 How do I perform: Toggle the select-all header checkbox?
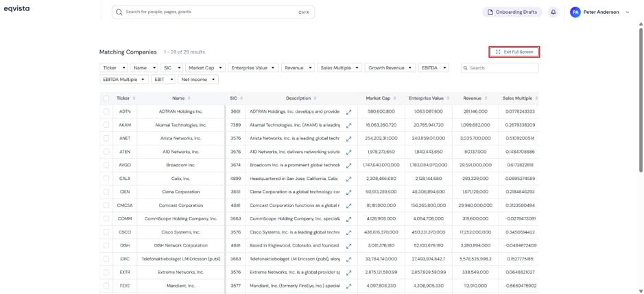tap(106, 98)
